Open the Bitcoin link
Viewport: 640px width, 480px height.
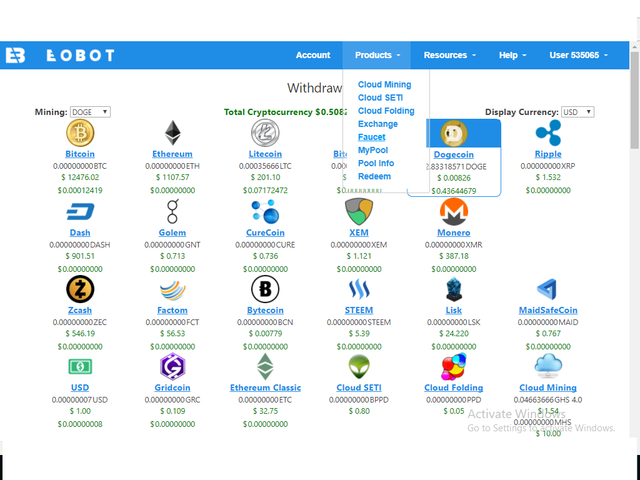pos(80,154)
